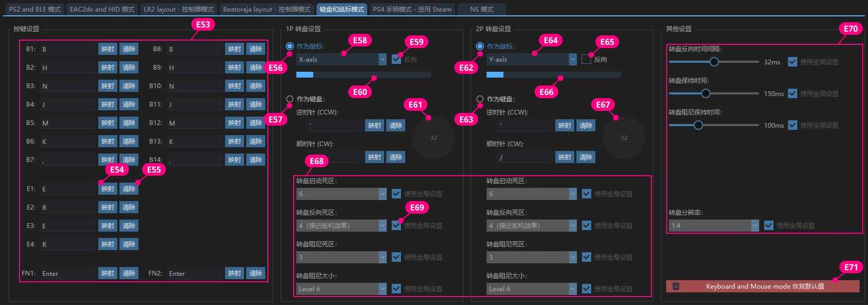Select the 1P 作为键盘 radio button

[290, 99]
